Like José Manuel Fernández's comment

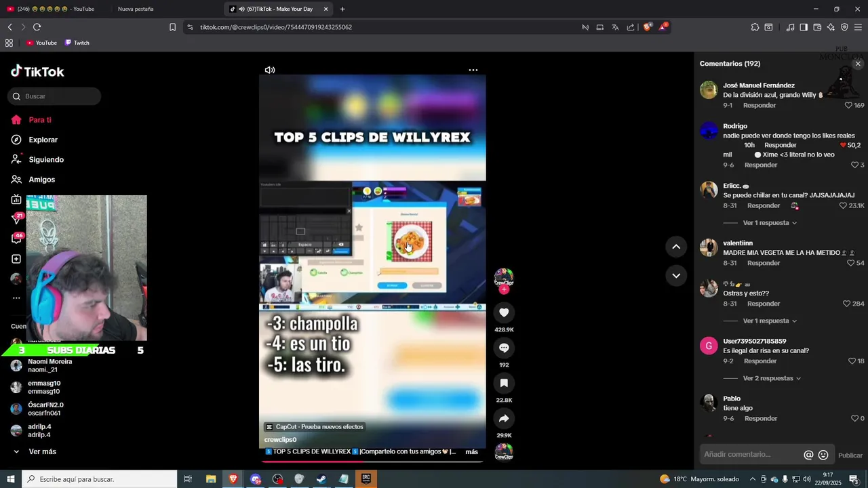coord(848,106)
